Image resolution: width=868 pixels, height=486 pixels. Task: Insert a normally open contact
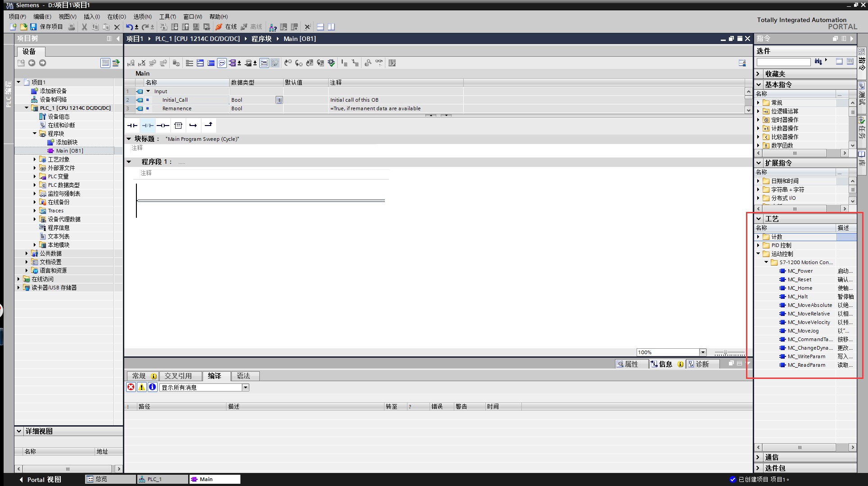coord(132,126)
